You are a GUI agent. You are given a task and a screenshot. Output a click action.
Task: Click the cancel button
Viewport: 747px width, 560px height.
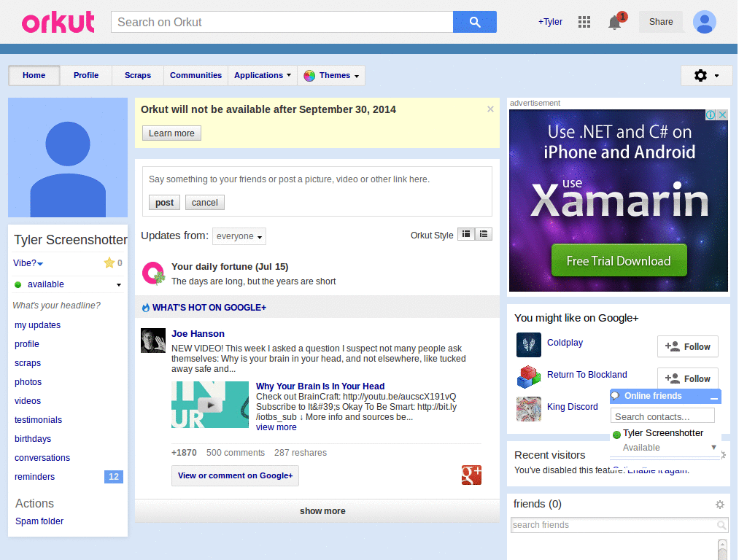tap(205, 203)
